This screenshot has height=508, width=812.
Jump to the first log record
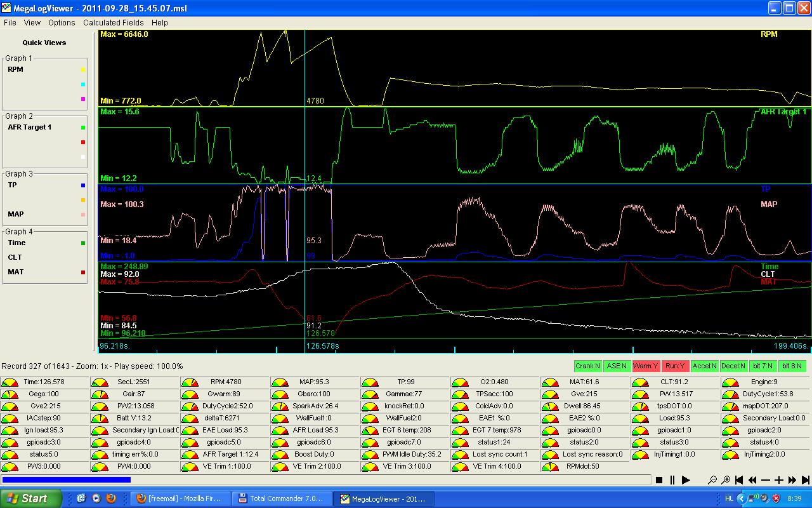(739, 480)
